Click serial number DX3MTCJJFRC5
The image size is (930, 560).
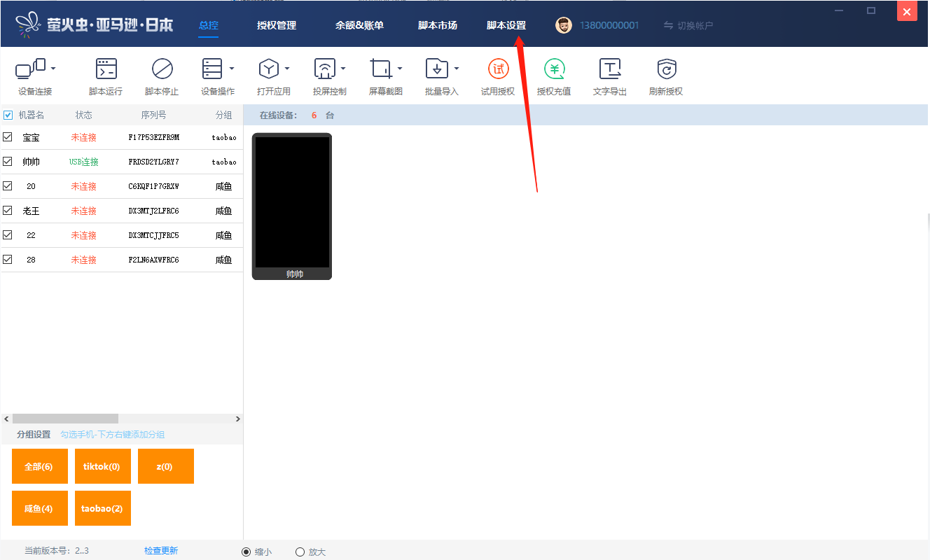coord(154,235)
